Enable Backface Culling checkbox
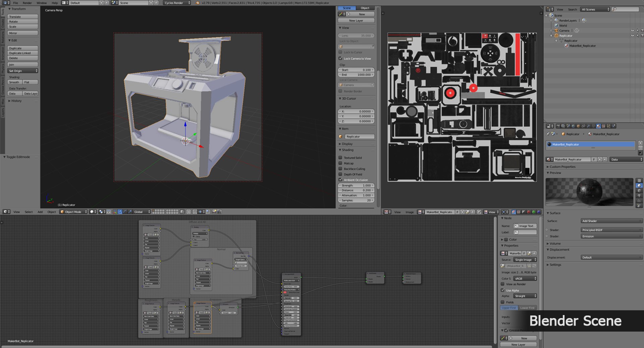The height and width of the screenshot is (348, 644). click(340, 169)
